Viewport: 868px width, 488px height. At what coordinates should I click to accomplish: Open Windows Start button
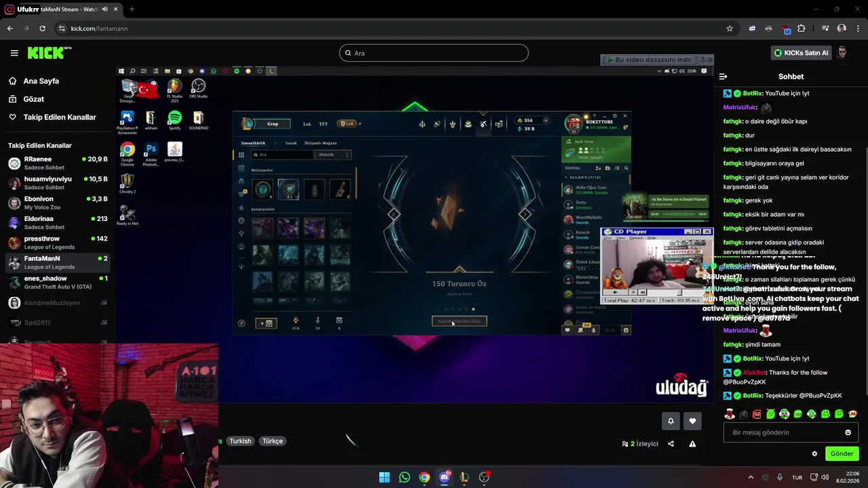tap(384, 477)
